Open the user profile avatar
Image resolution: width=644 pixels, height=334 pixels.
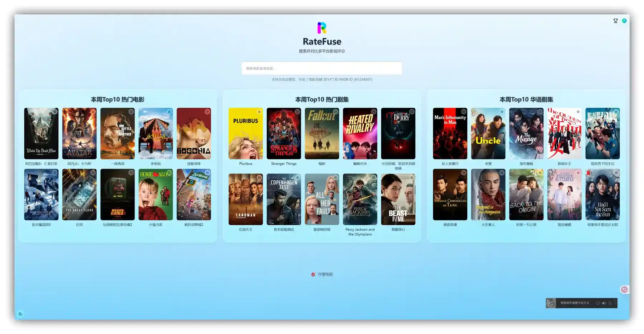[624, 21]
